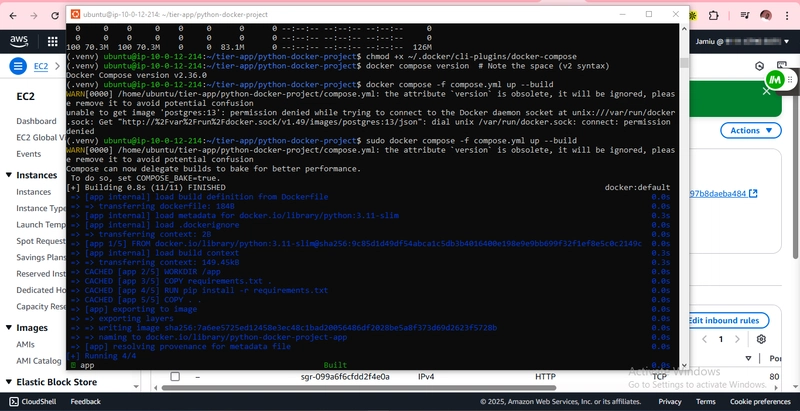The width and height of the screenshot is (800, 411).
Task: Open the Actions dropdown
Action: coord(751,131)
